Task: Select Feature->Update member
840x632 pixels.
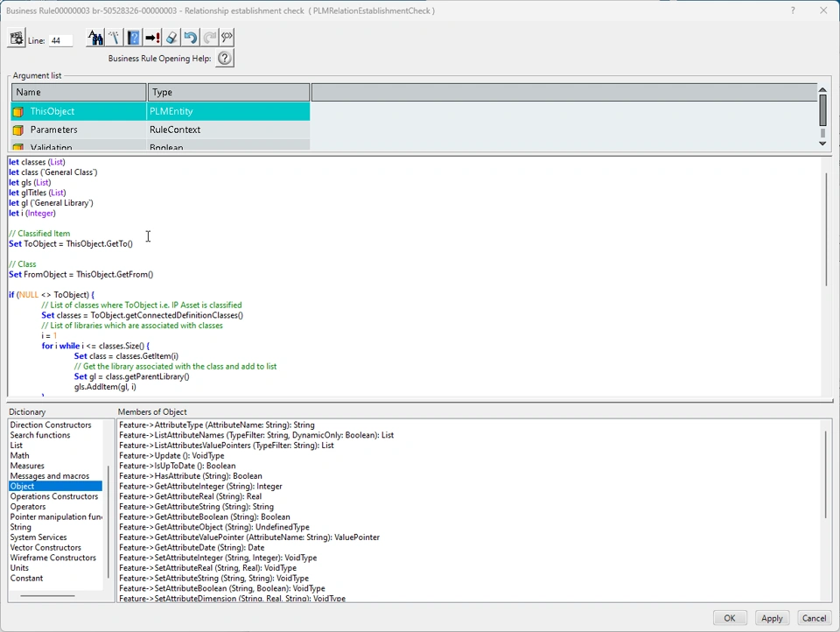Action: (x=171, y=456)
